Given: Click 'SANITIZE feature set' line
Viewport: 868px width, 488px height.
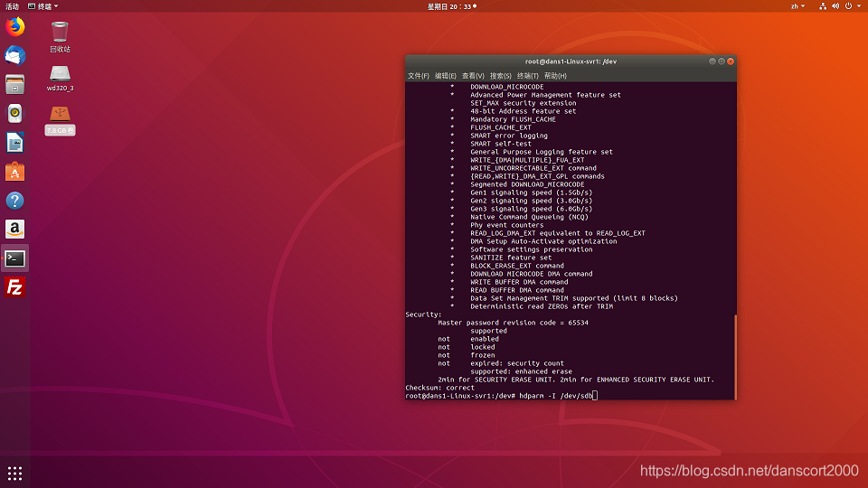Looking at the screenshot, I should [511, 258].
